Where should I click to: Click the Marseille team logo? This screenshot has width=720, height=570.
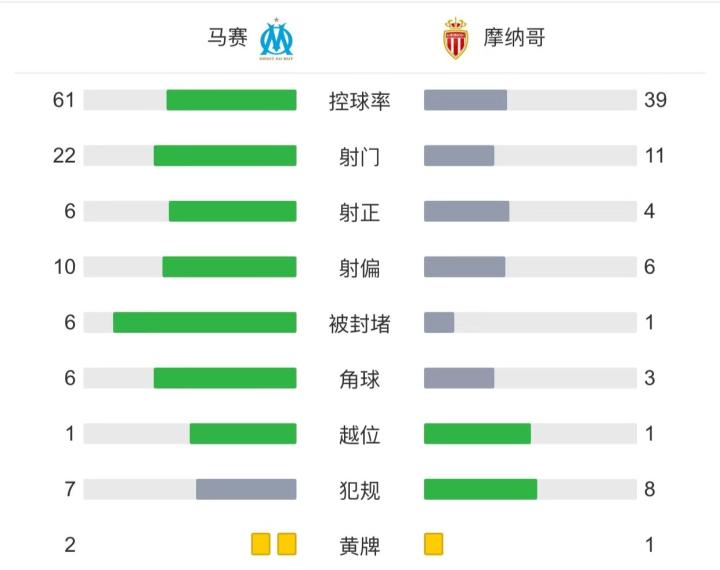pos(277,39)
